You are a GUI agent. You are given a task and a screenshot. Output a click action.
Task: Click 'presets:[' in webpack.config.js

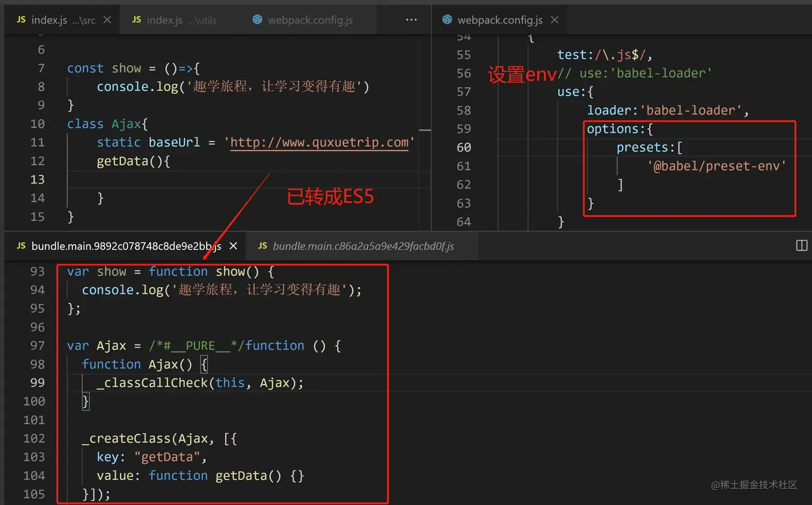point(649,148)
